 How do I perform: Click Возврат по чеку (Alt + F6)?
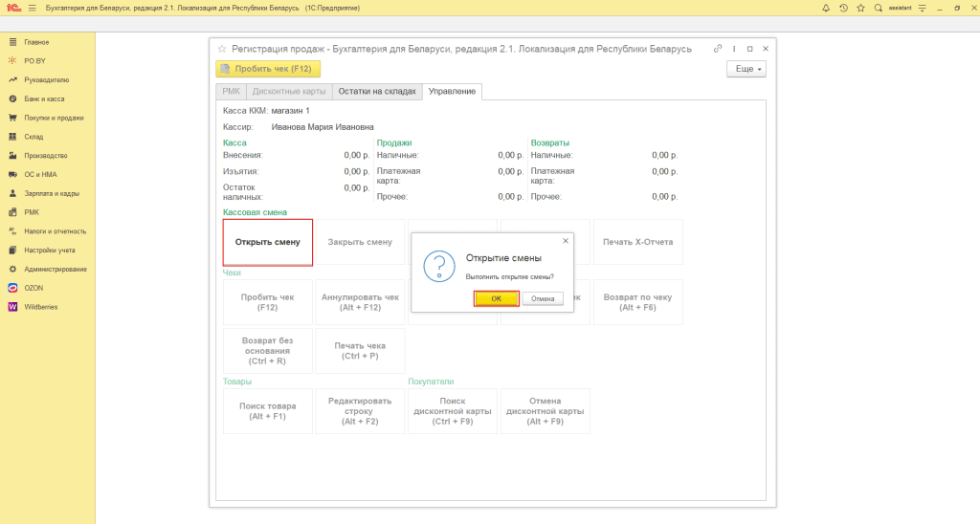tap(637, 302)
